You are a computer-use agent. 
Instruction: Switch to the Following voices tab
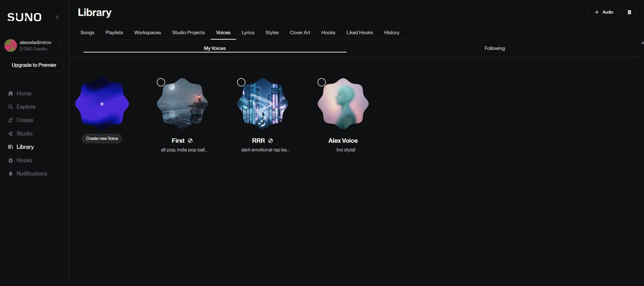click(494, 48)
